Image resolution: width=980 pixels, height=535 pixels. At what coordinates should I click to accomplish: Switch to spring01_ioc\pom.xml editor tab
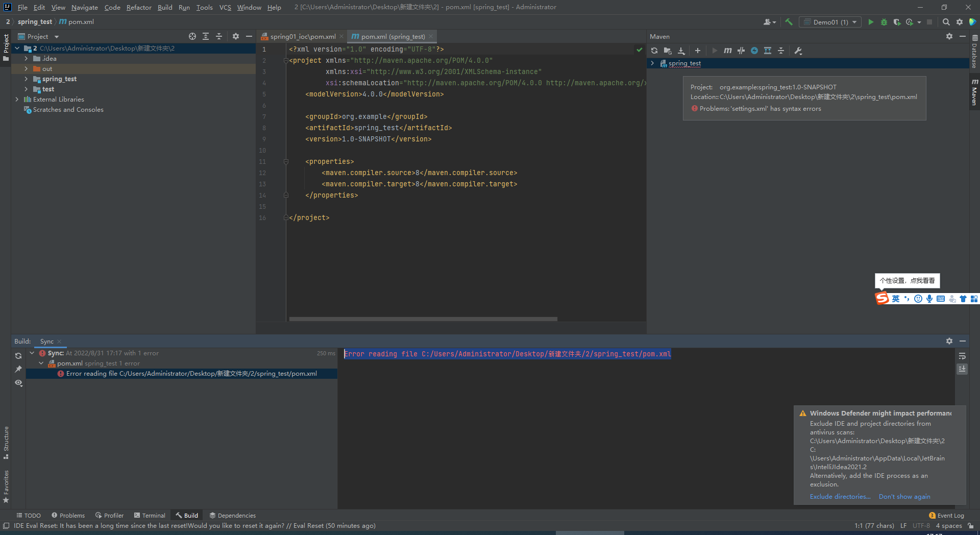302,37
